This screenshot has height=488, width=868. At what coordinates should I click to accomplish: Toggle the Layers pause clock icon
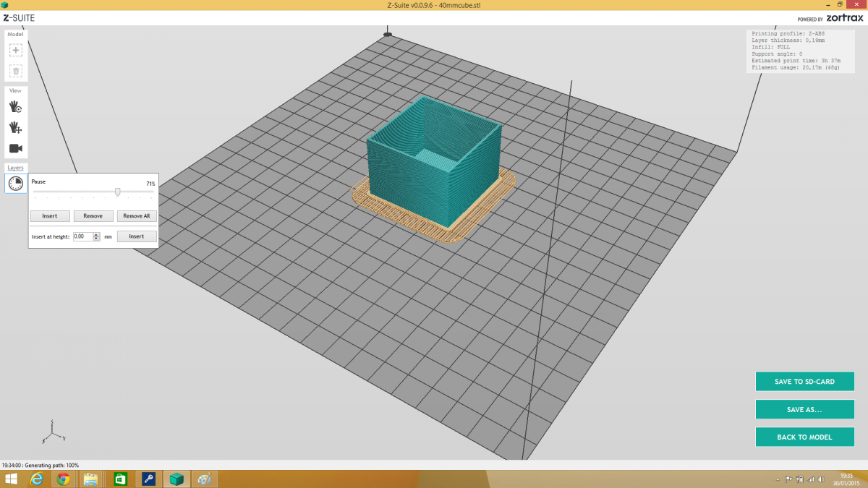[16, 184]
